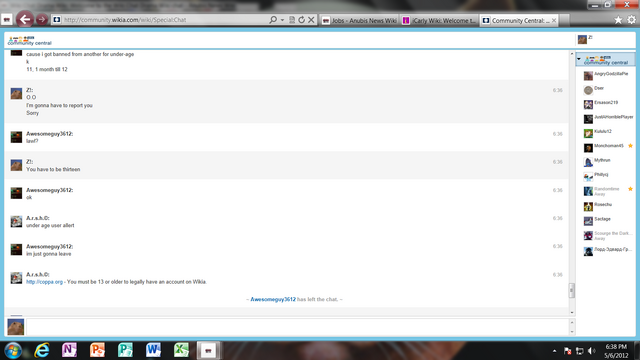
Task: Expand the address bar autocomplete dropdown arrow
Action: click(282, 20)
